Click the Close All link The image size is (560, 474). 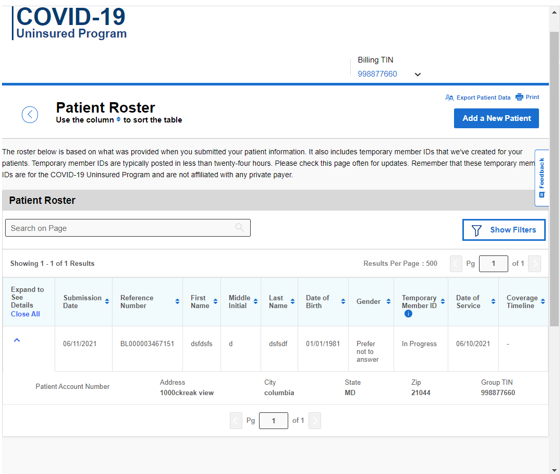[x=25, y=314]
